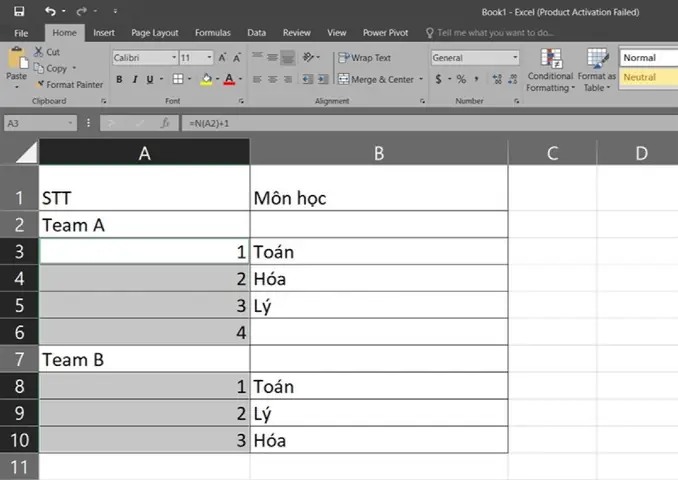Switch to the Page Layout tab
678x480 pixels.
pyautogui.click(x=154, y=33)
